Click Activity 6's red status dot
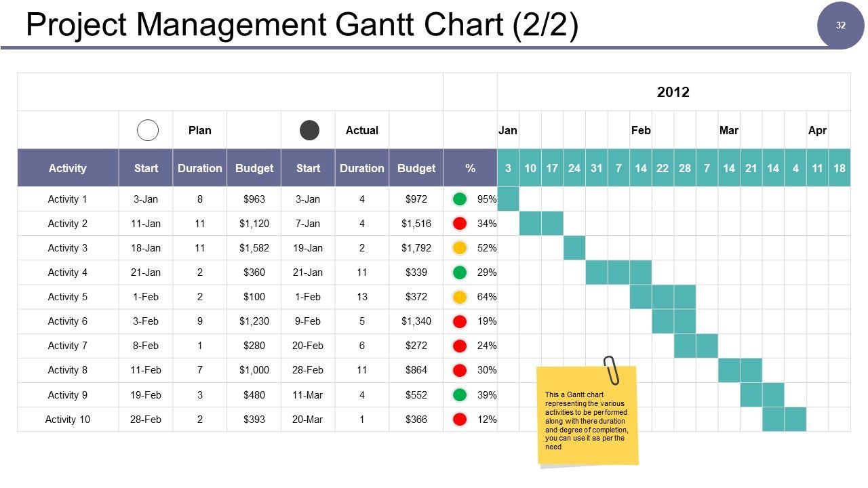The width and height of the screenshot is (868, 488). click(x=460, y=321)
